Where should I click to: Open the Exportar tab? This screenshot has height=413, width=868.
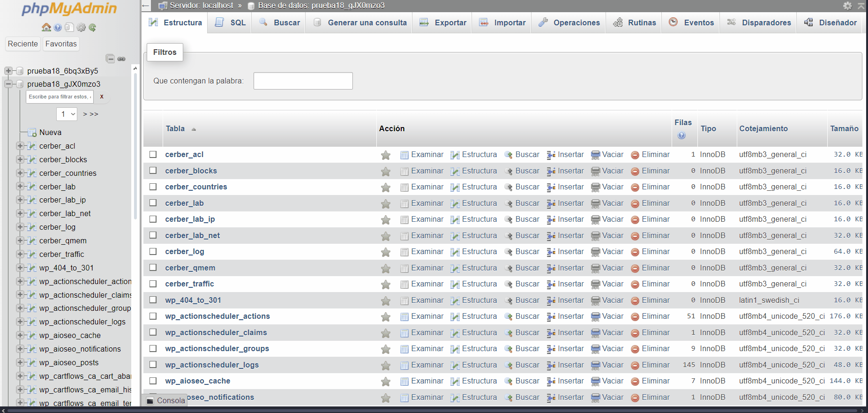pos(443,23)
